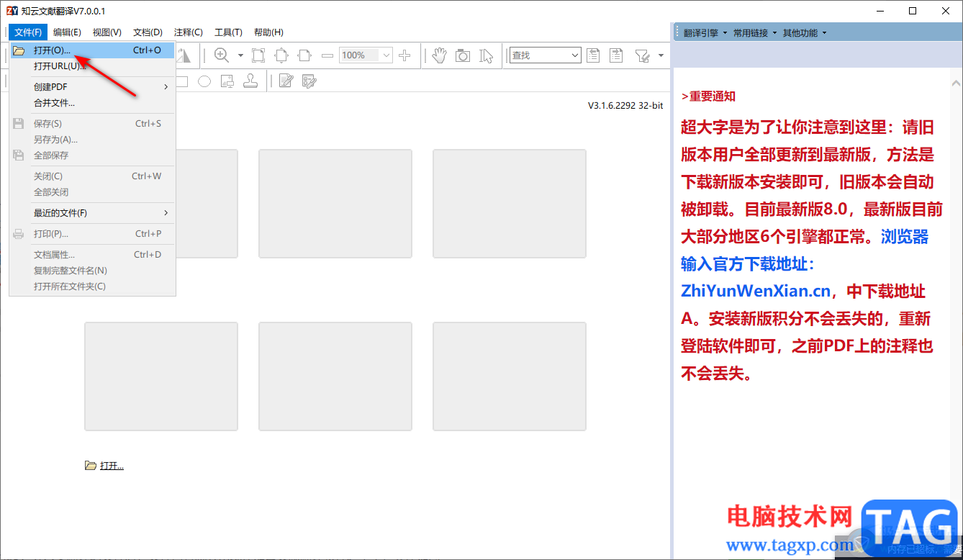963x560 pixels.
Task: Click the V3.1.6.2292 32-bit version text
Action: (x=625, y=106)
